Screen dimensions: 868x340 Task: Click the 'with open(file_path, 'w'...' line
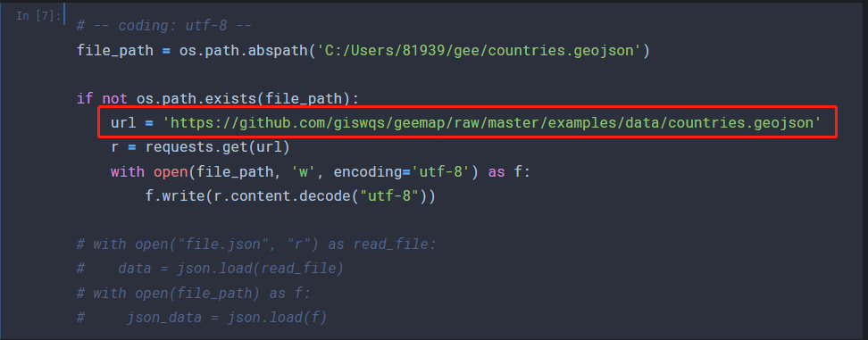tap(321, 172)
